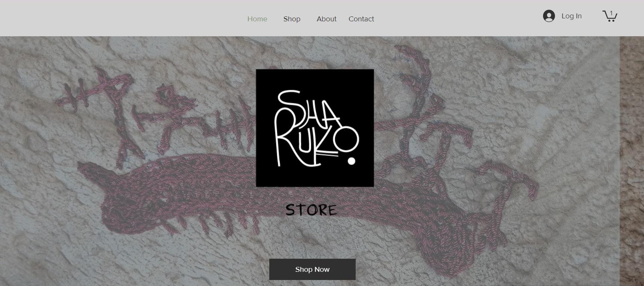Click the next slide strip at right edge
The height and width of the screenshot is (286, 644).
[632, 161]
